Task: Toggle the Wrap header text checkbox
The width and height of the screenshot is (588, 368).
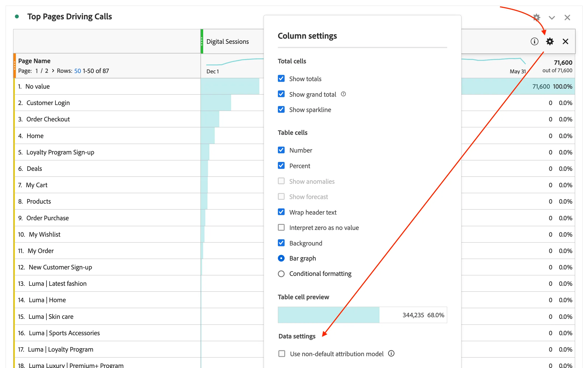Action: pyautogui.click(x=281, y=212)
